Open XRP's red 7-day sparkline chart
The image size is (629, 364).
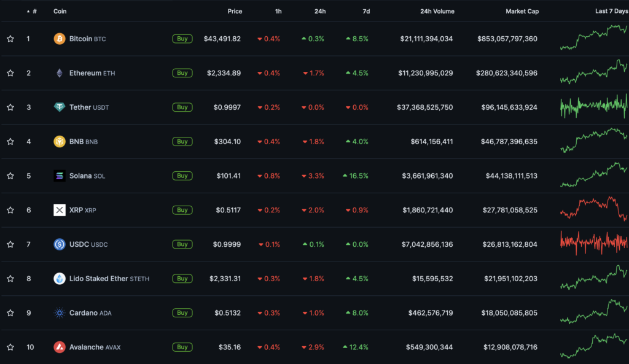tap(593, 209)
